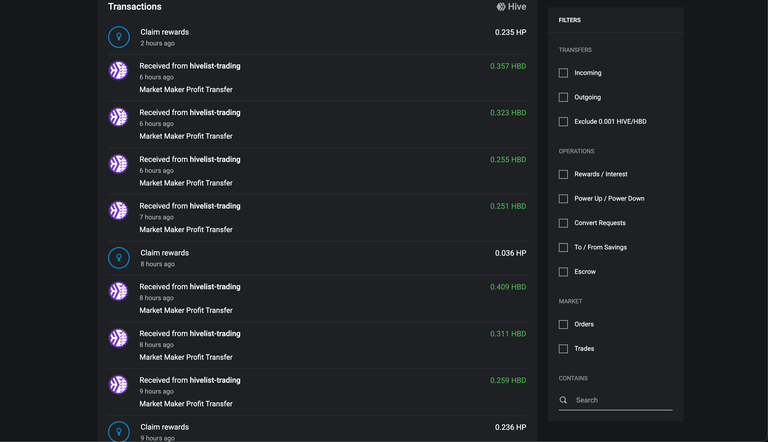Enable the Incoming transfers filter
This screenshot has width=768, height=442.
pos(563,73)
